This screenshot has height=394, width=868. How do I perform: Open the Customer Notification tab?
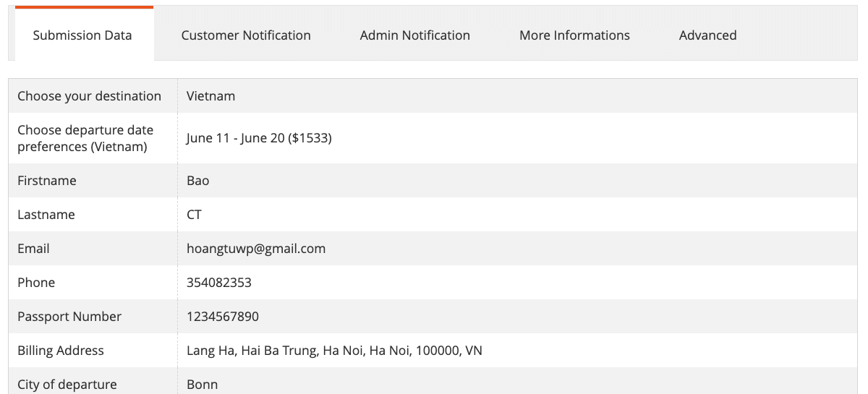tap(246, 35)
